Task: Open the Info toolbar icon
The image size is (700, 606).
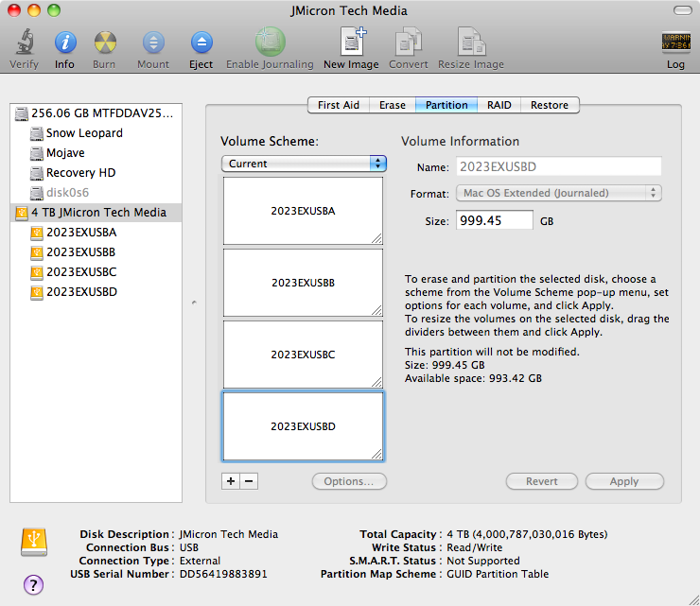Action: click(x=65, y=43)
